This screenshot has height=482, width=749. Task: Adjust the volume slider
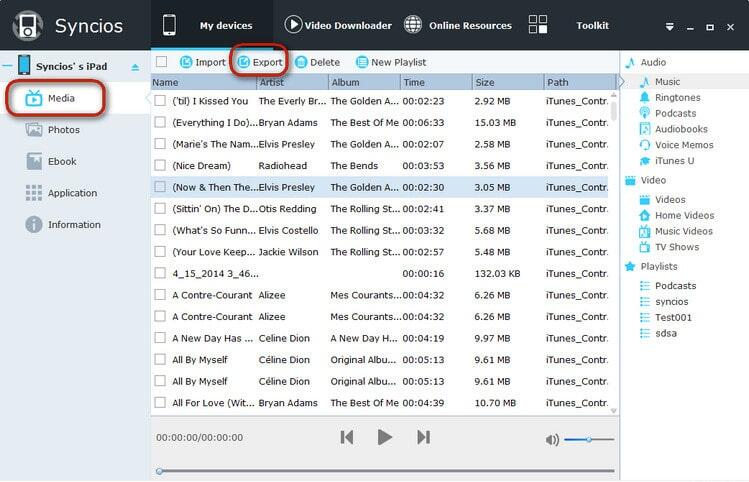coord(589,440)
